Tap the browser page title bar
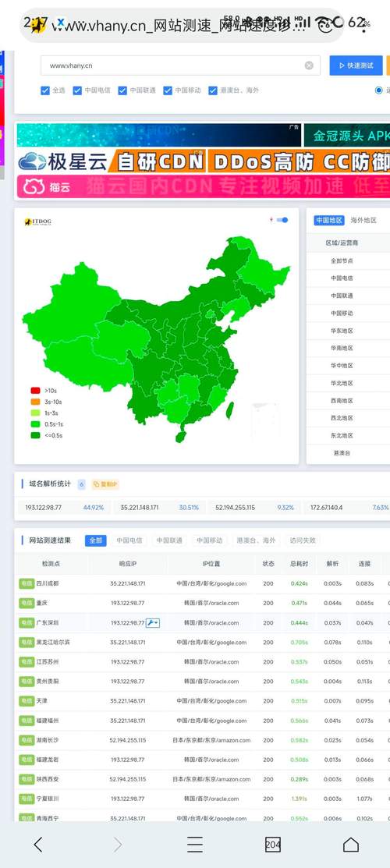 (x=183, y=25)
